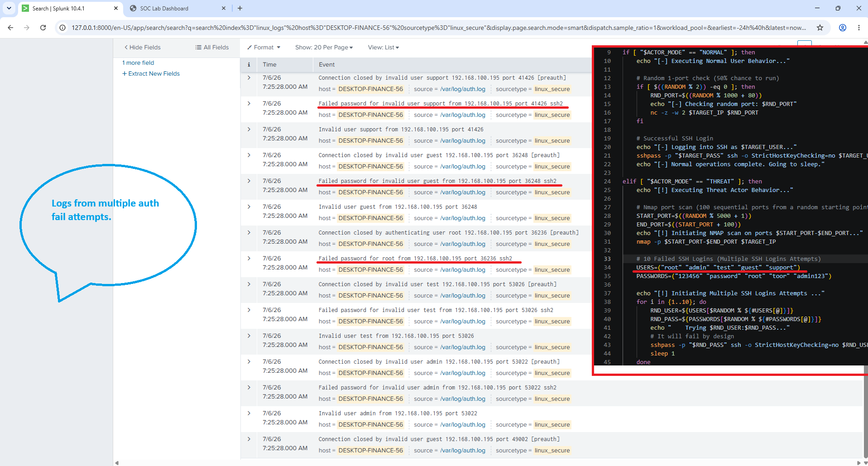Screen dimensions: 868x466
Task: Click the vertical scrollbar down arrow
Action: pyautogui.click(x=865, y=463)
